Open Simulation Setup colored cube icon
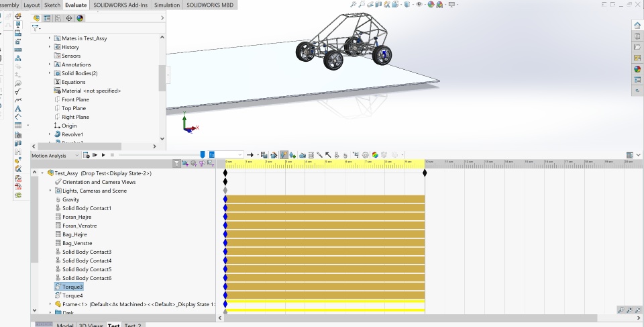This screenshot has height=327, width=644. point(375,155)
